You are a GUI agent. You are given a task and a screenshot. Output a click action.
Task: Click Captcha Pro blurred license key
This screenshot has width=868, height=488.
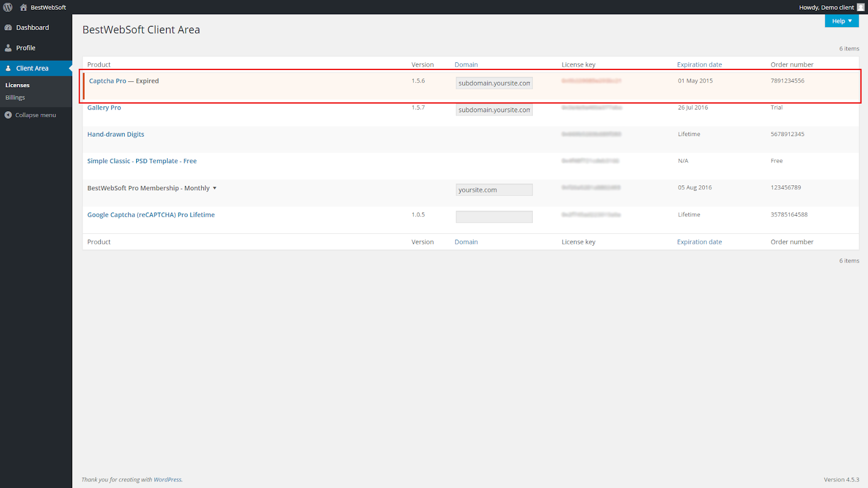tap(591, 81)
